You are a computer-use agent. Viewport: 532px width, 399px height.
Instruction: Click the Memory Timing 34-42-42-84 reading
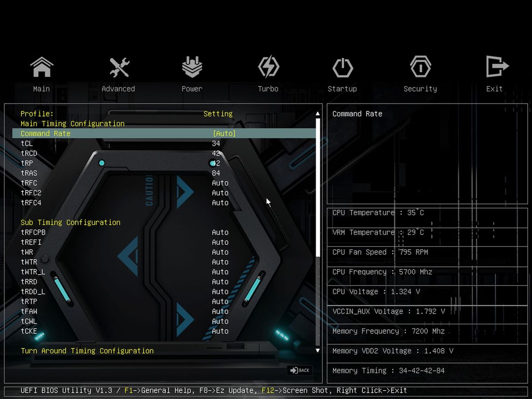point(388,371)
